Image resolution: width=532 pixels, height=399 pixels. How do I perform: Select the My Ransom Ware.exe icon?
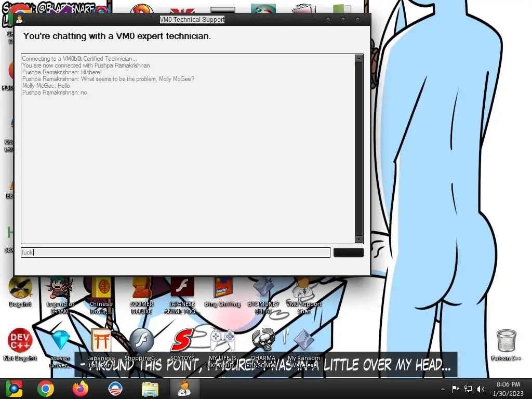pyautogui.click(x=303, y=348)
